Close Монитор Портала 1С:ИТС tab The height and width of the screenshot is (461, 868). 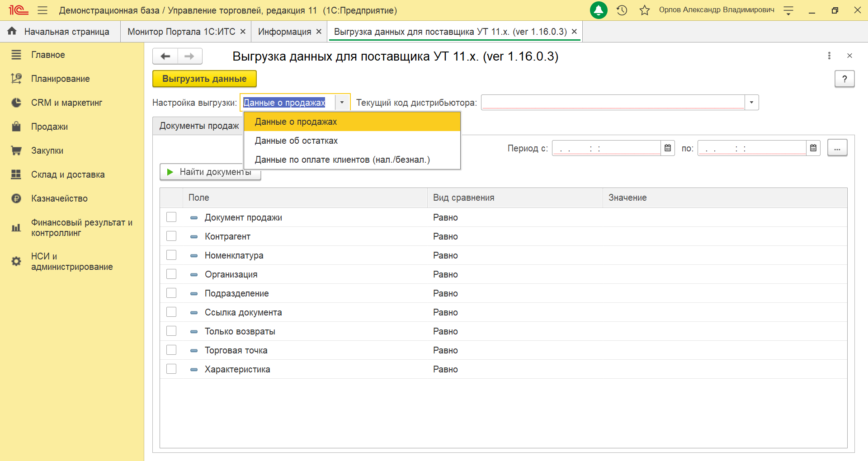[243, 32]
